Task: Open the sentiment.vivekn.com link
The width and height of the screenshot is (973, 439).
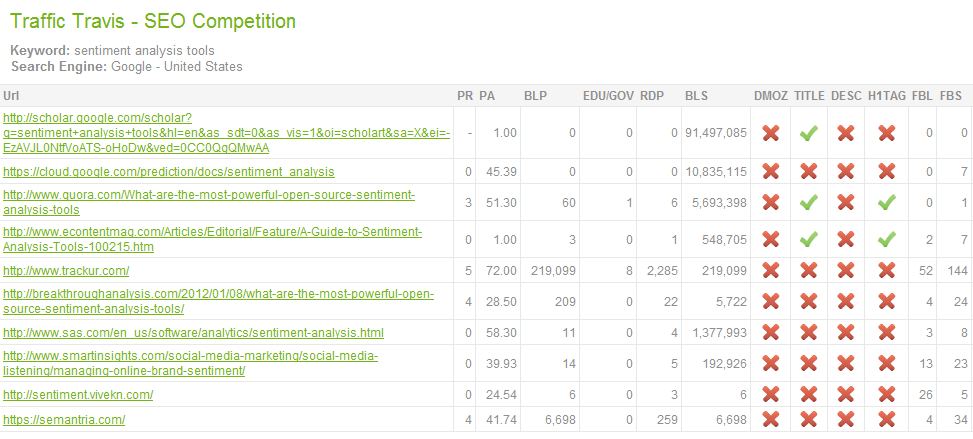Action: point(78,395)
